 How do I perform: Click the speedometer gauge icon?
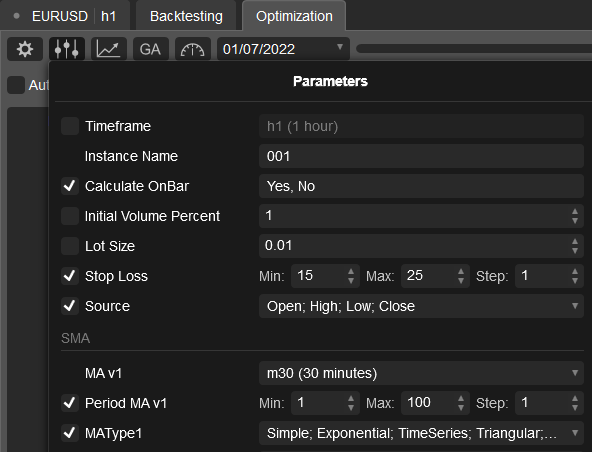coord(193,49)
